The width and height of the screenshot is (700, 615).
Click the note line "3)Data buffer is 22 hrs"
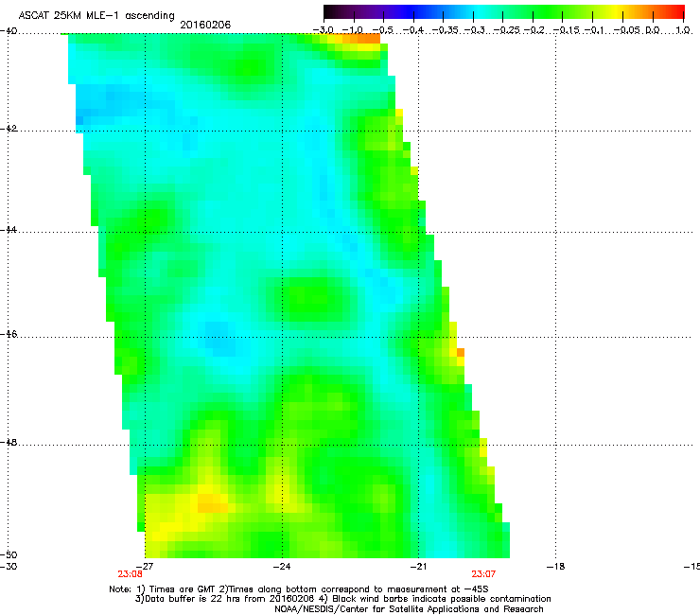pyautogui.click(x=342, y=599)
